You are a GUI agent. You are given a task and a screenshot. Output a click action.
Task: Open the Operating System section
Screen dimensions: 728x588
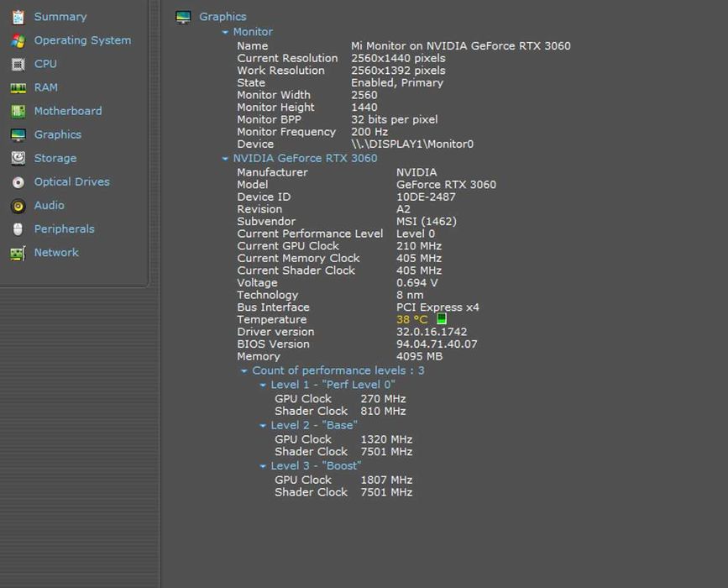pyautogui.click(x=82, y=40)
